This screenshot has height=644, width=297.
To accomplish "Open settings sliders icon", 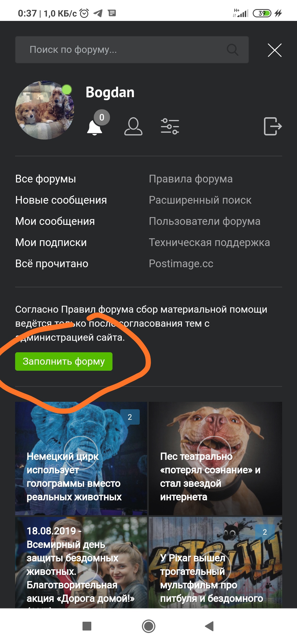I will pos(170,126).
